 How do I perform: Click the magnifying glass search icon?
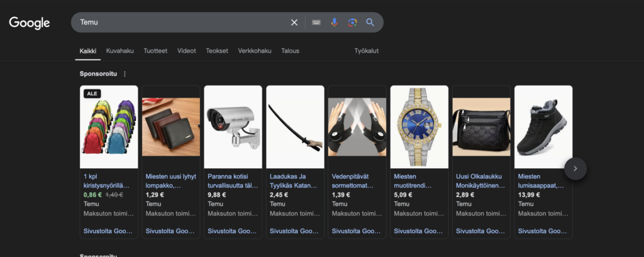(370, 23)
